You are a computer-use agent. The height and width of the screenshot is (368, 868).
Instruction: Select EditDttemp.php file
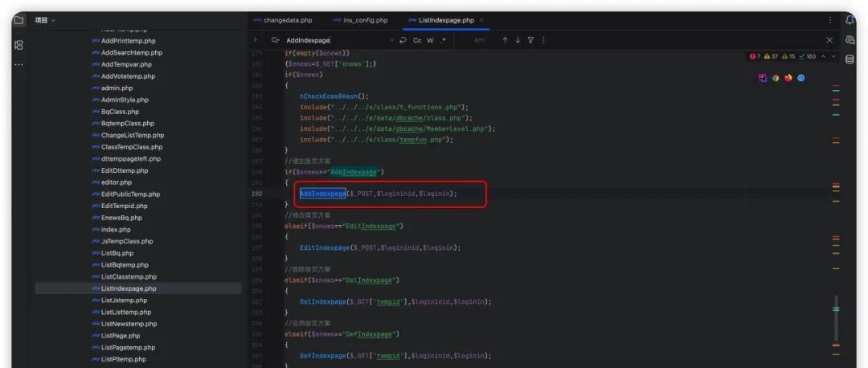(x=120, y=170)
